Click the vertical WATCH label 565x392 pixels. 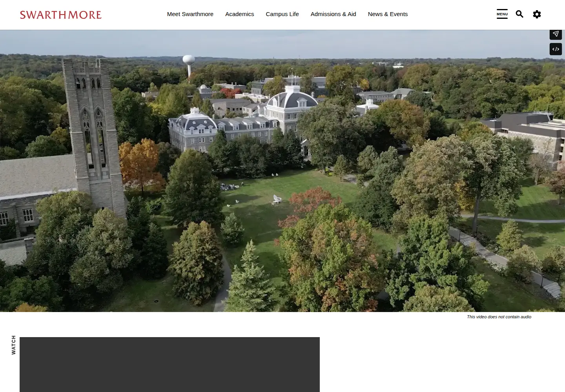coord(13,345)
